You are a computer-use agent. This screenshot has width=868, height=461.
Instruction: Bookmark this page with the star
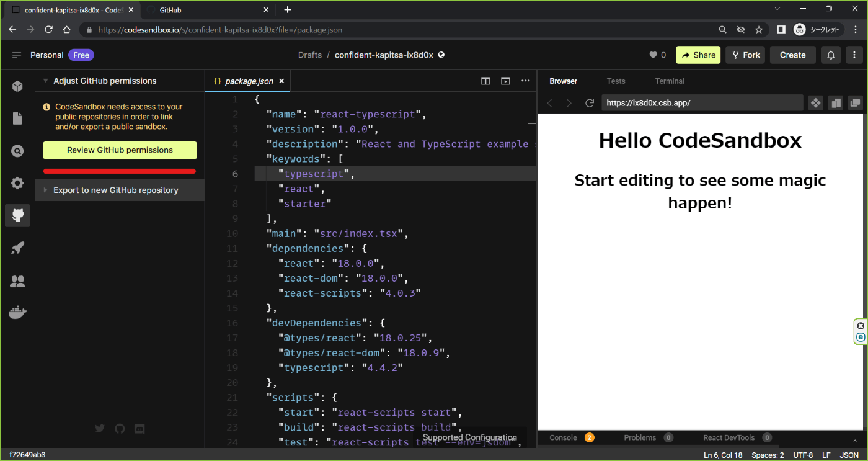click(758, 30)
